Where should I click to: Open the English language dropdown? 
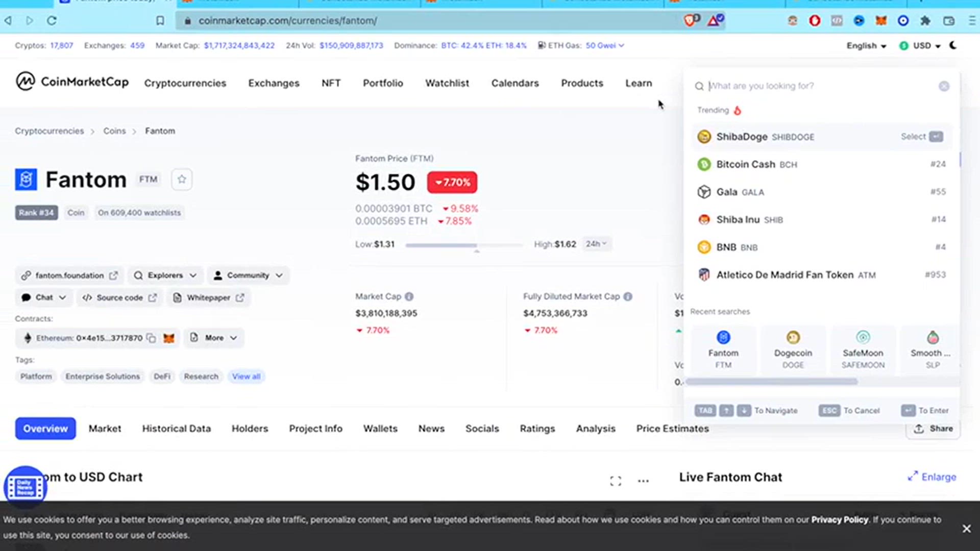866,45
